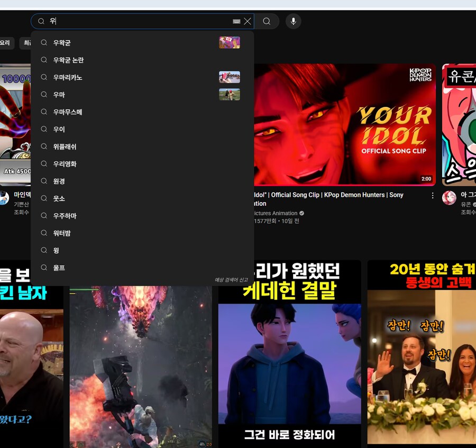
Task: Select the suggestion 우왁굳
Action: (142, 42)
